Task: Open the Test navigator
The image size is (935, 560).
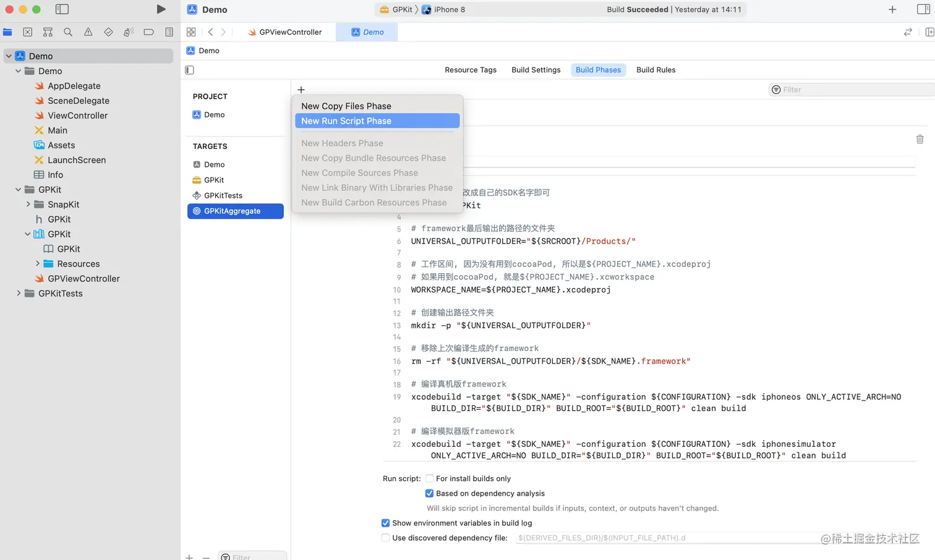Action: tap(108, 32)
